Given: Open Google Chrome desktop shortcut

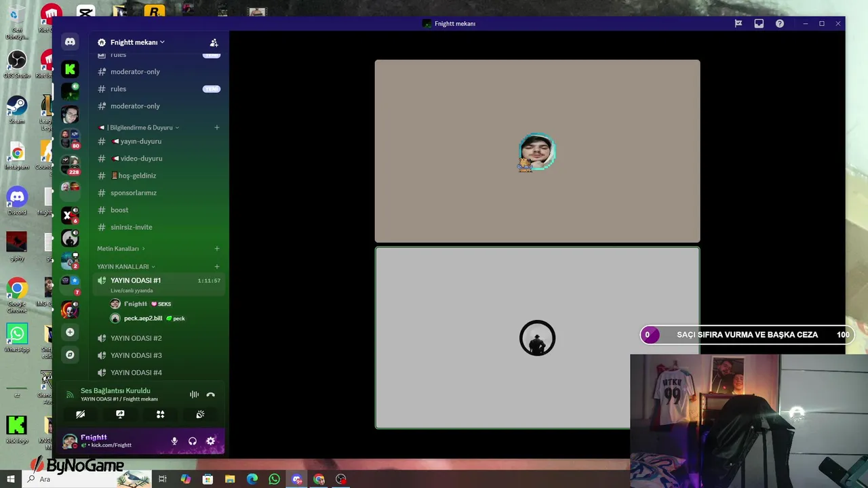Looking at the screenshot, I should tap(17, 295).
